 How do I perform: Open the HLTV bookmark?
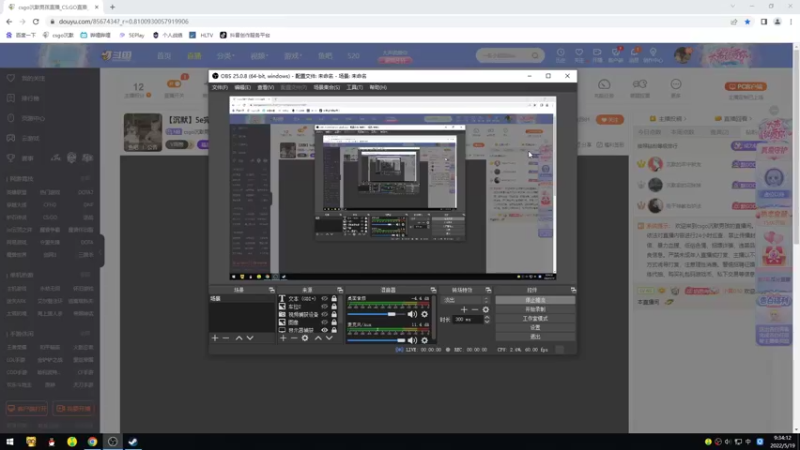pyautogui.click(x=202, y=35)
